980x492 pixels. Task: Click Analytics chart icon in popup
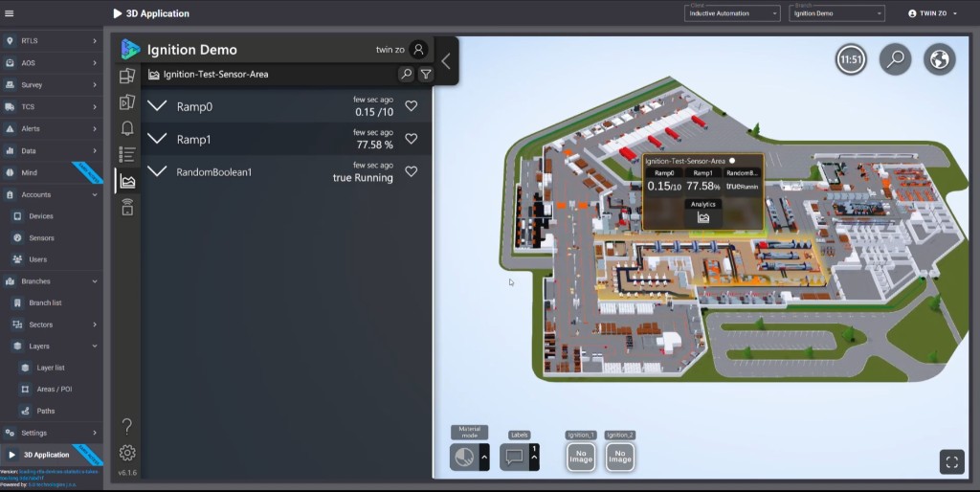point(703,217)
